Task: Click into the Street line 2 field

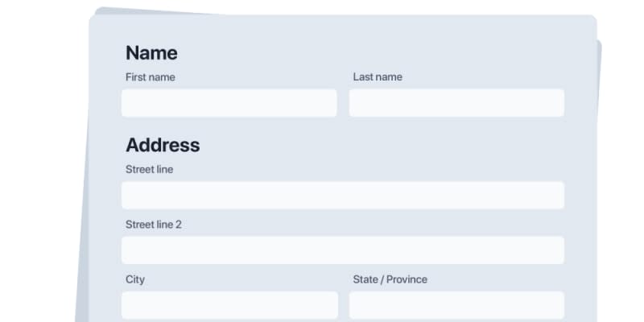Action: click(342, 250)
